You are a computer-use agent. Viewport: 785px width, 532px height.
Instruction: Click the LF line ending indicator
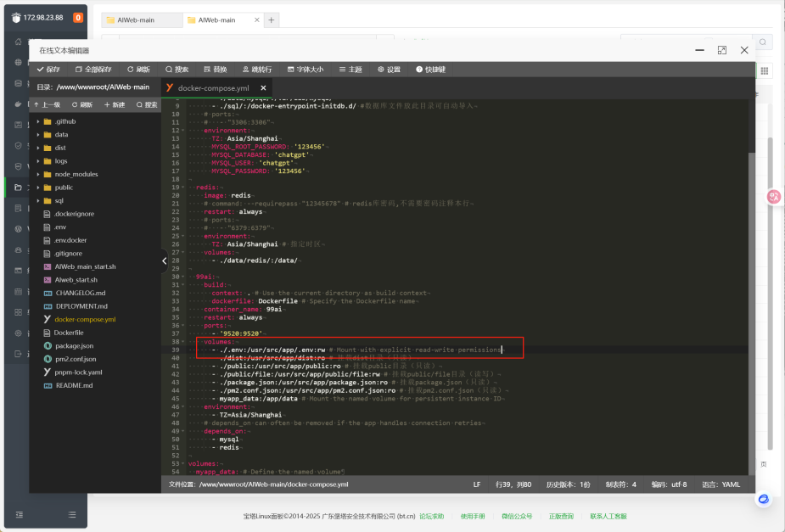coord(477,484)
